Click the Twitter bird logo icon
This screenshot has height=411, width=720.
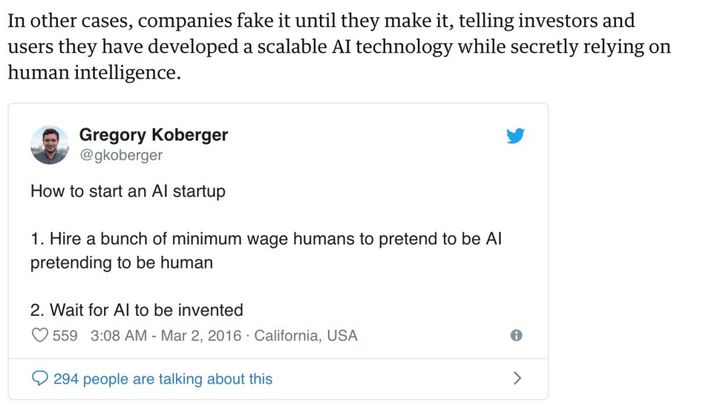click(x=515, y=136)
